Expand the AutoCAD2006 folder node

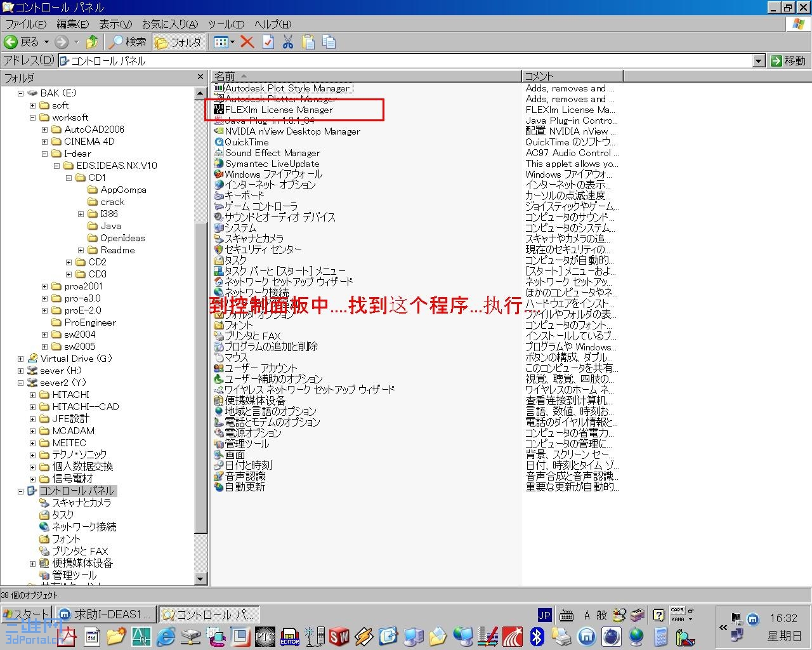click(45, 129)
